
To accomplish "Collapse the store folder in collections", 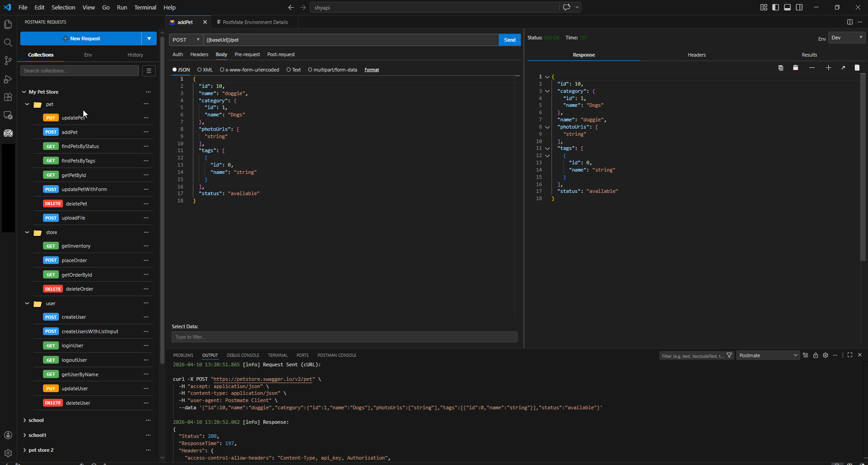I will (x=27, y=232).
